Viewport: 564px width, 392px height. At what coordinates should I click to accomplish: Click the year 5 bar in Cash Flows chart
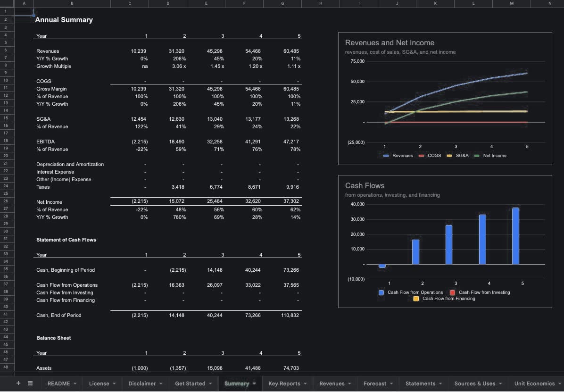point(516,236)
